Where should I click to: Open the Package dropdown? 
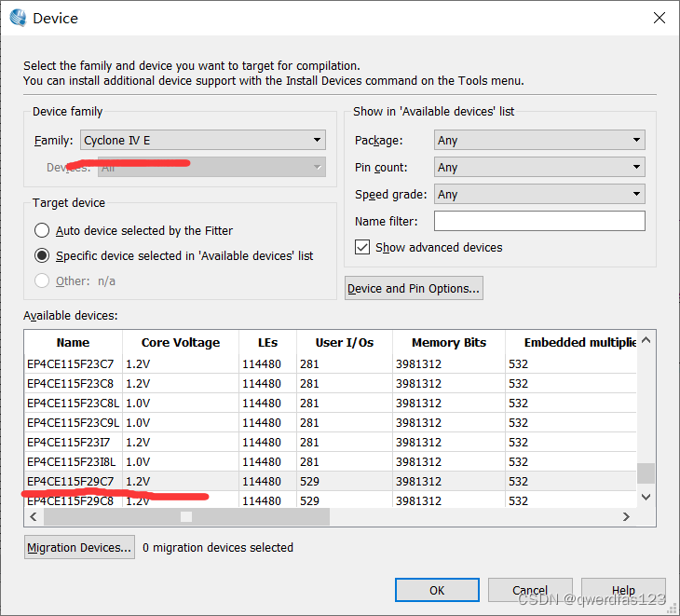tap(539, 140)
